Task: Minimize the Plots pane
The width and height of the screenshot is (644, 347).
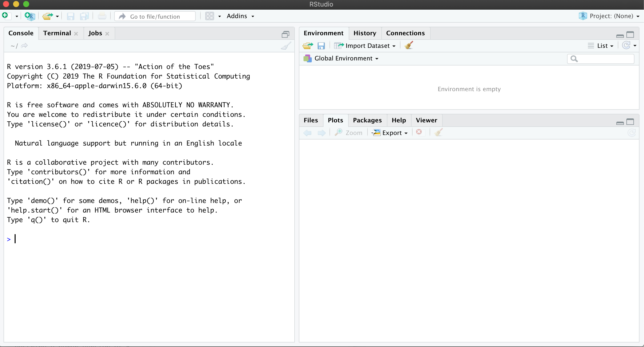Action: pos(620,123)
